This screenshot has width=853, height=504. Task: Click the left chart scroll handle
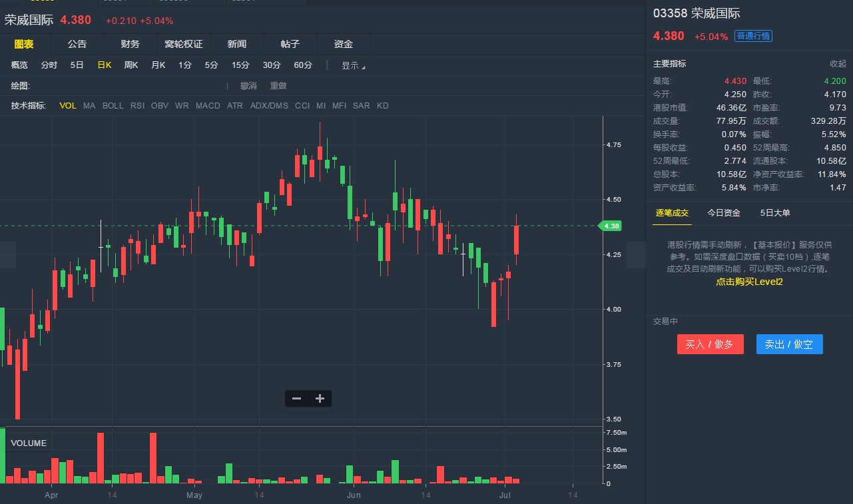click(7, 255)
